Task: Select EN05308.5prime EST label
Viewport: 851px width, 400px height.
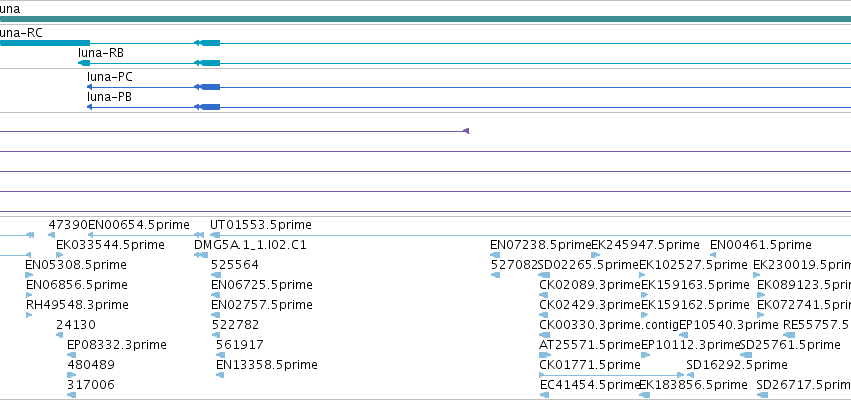Action: 76,265
